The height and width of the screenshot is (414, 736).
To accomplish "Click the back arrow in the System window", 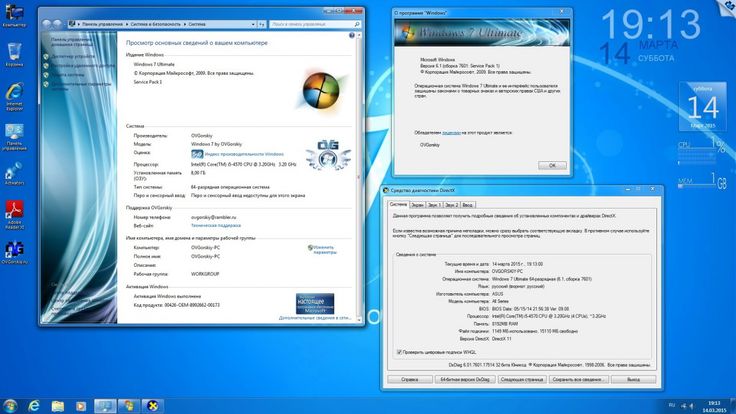I will tap(46, 23).
